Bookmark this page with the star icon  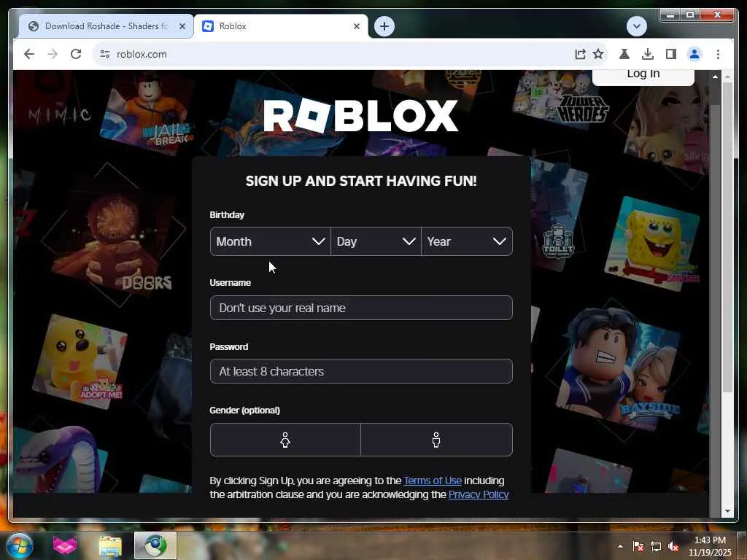(598, 54)
